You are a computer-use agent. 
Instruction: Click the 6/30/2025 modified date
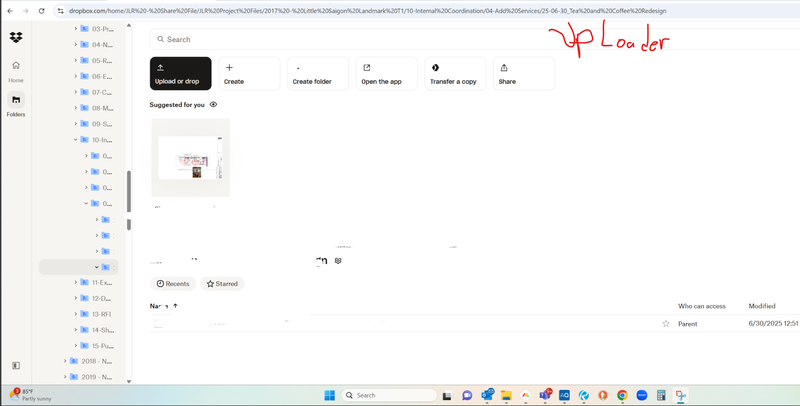click(x=774, y=324)
